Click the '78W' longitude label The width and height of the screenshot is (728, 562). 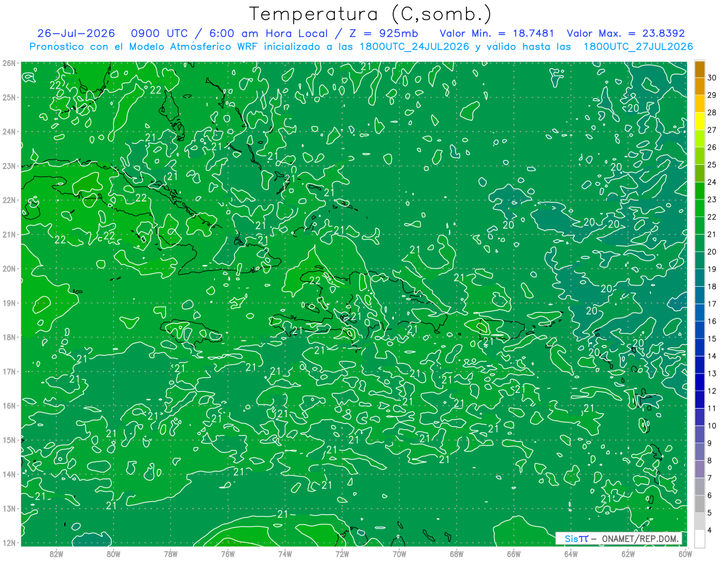coord(170,554)
